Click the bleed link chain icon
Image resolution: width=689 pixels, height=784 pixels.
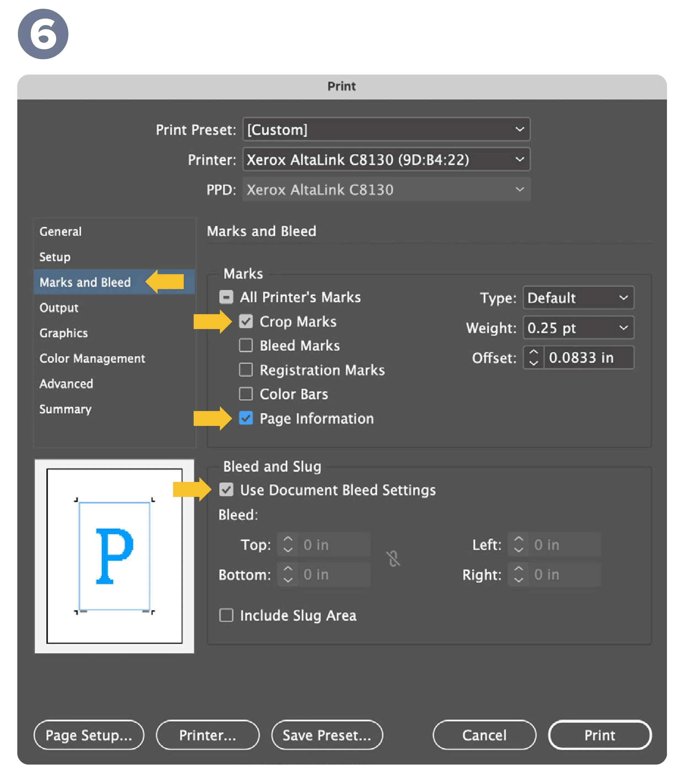pyautogui.click(x=393, y=559)
